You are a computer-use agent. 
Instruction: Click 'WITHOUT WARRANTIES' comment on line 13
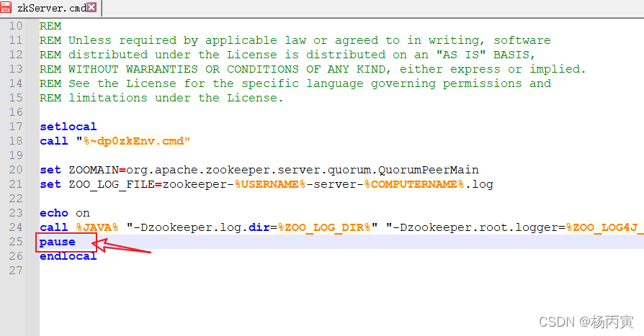(x=133, y=69)
